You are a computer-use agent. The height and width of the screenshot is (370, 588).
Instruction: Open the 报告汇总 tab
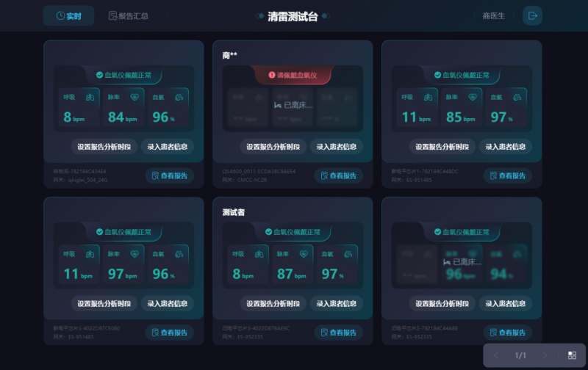click(x=129, y=15)
